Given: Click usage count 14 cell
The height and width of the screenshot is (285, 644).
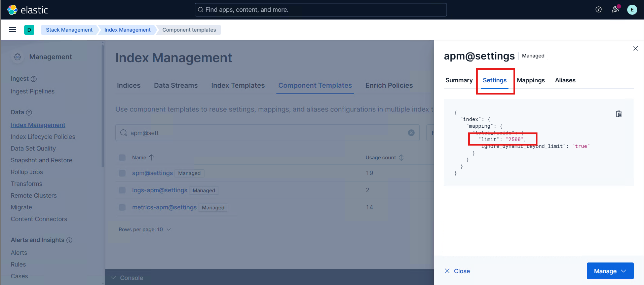Looking at the screenshot, I should 369,207.
